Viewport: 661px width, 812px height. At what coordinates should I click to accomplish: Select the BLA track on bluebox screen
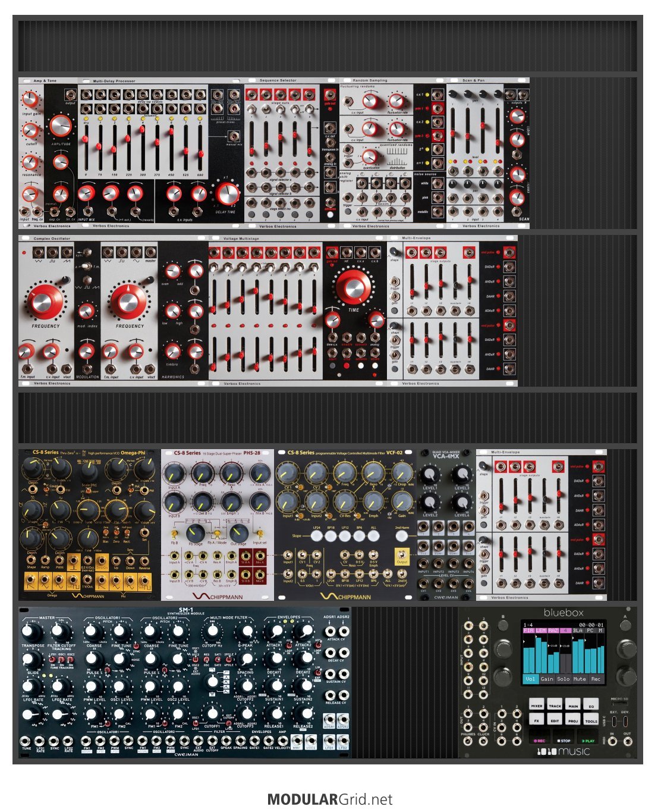(x=578, y=631)
